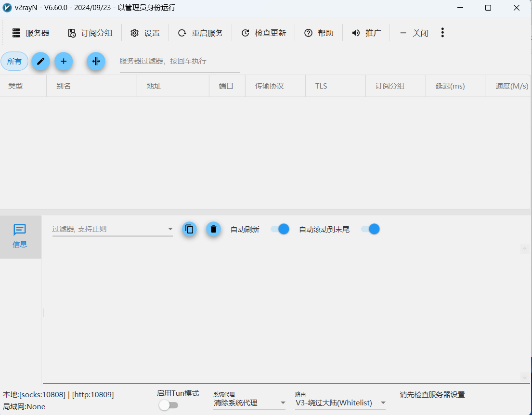Screen dimensions: 532x415
Task: Open the 设置 settings menu
Action: [145, 32]
